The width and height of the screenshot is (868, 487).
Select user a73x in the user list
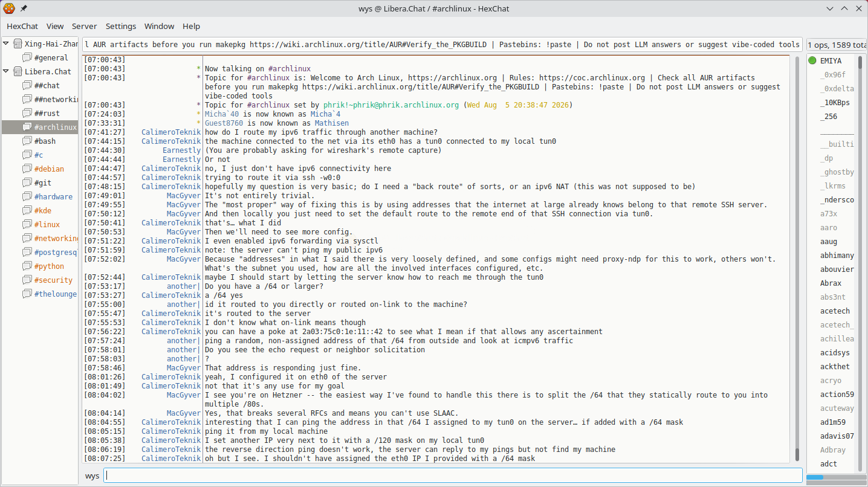tap(831, 213)
